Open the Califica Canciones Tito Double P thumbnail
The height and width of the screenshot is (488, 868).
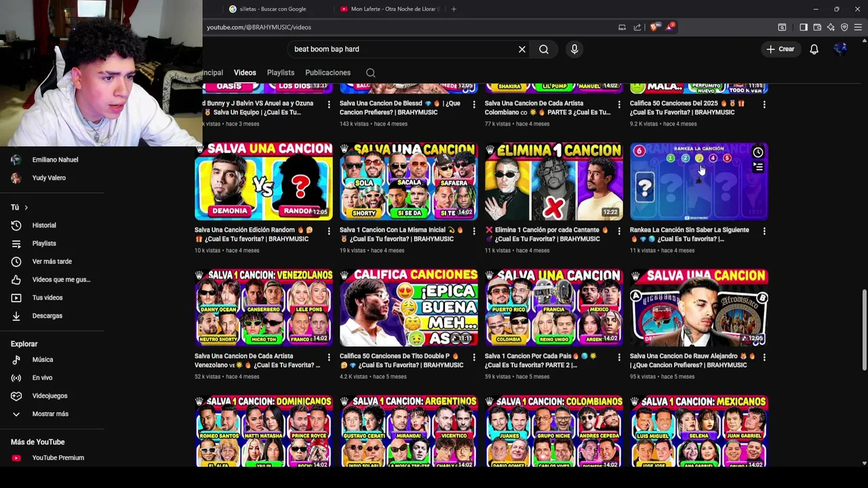[409, 308]
